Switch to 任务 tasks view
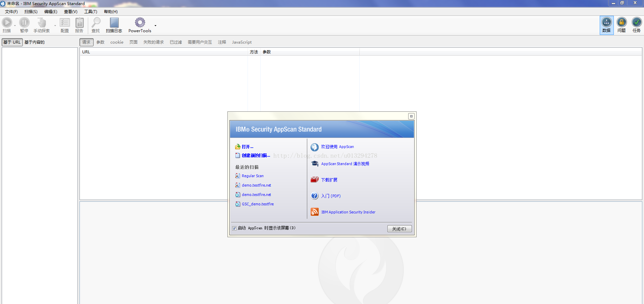 [x=637, y=25]
